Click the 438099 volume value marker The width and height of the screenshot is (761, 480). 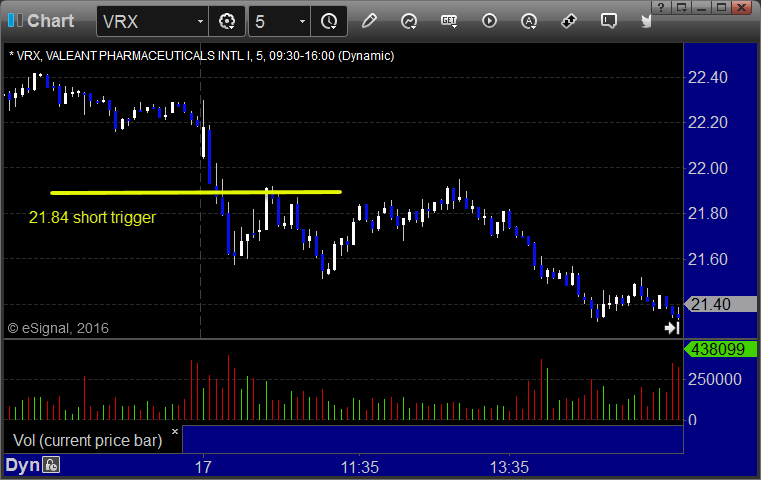pyautogui.click(x=720, y=349)
